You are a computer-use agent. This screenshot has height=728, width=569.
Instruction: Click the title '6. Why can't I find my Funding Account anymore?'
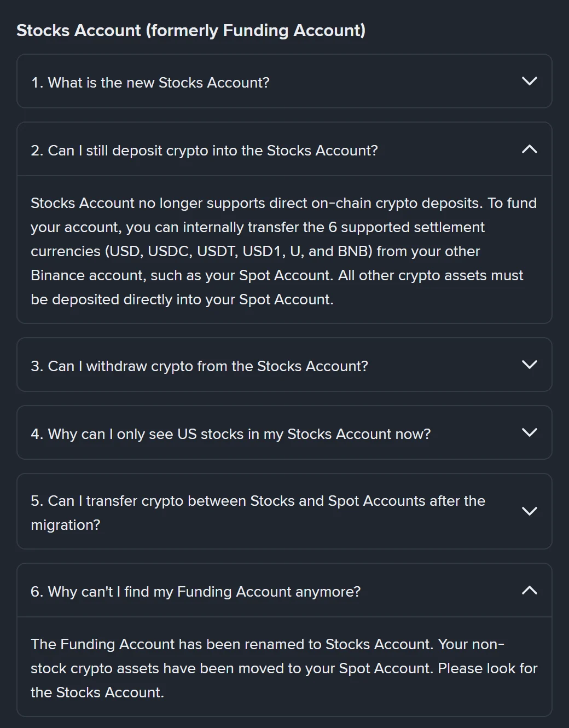pos(195,592)
